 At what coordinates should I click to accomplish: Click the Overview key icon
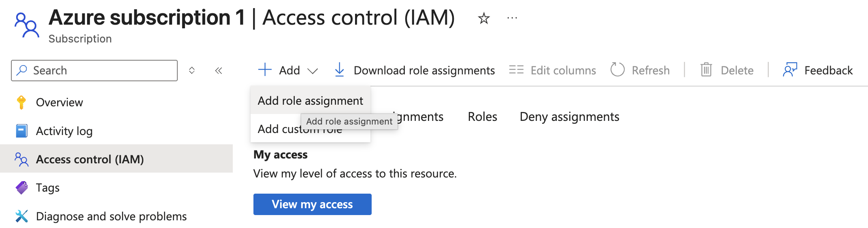point(21,102)
